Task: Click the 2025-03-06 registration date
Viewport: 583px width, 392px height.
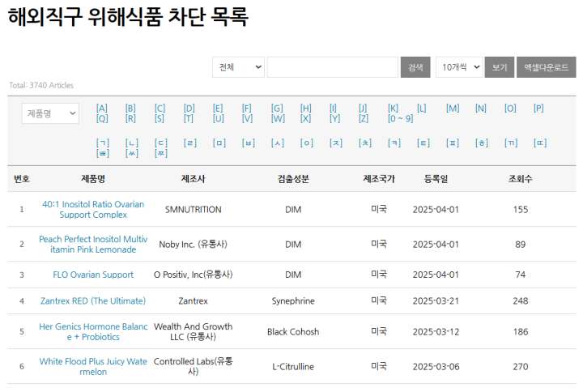Action: (436, 367)
